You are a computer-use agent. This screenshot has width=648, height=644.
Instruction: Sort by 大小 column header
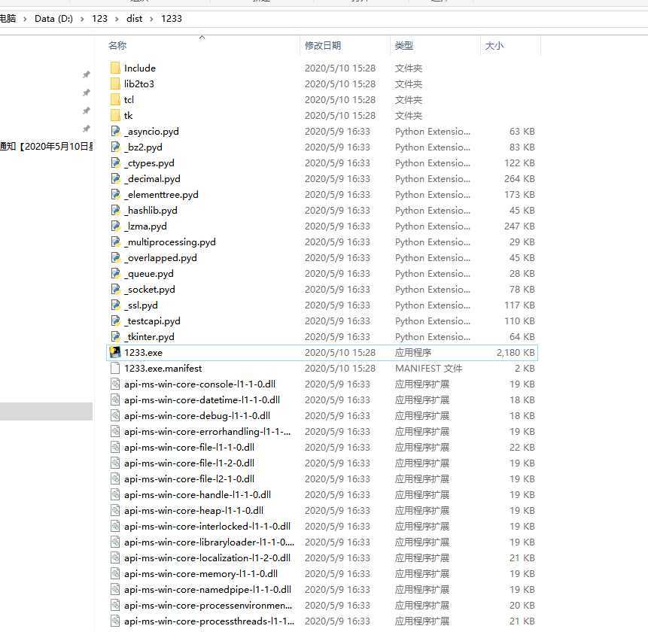tap(494, 45)
